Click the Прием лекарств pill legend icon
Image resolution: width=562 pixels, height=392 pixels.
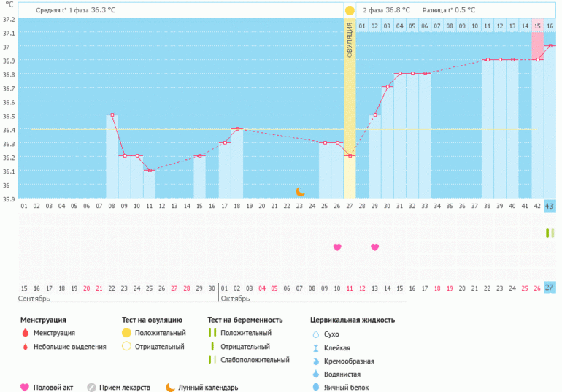[x=91, y=388]
